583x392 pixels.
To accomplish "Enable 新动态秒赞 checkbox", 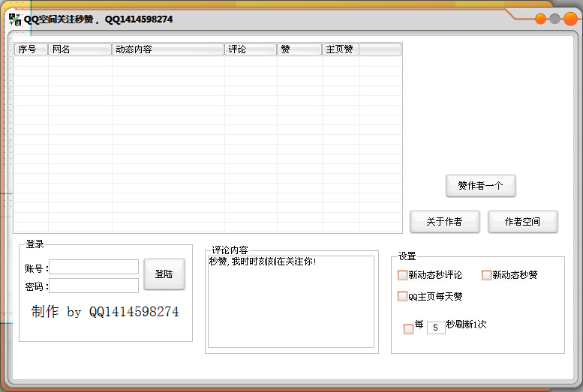I will point(486,275).
